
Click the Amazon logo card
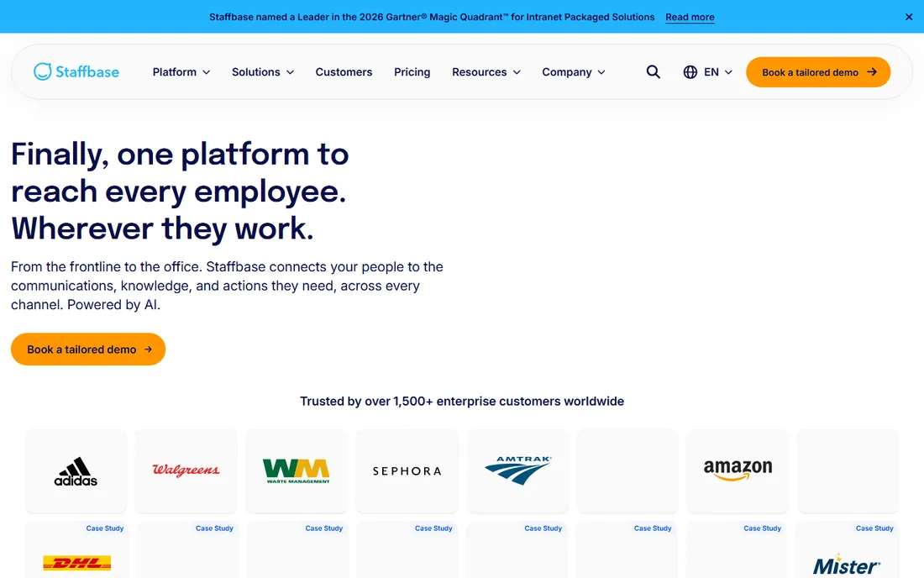[738, 470]
